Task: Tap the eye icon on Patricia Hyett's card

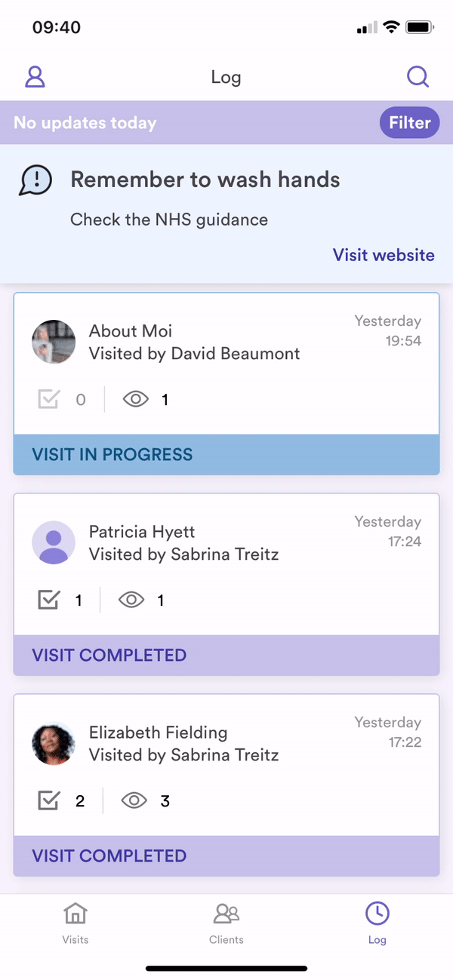Action: 132,600
